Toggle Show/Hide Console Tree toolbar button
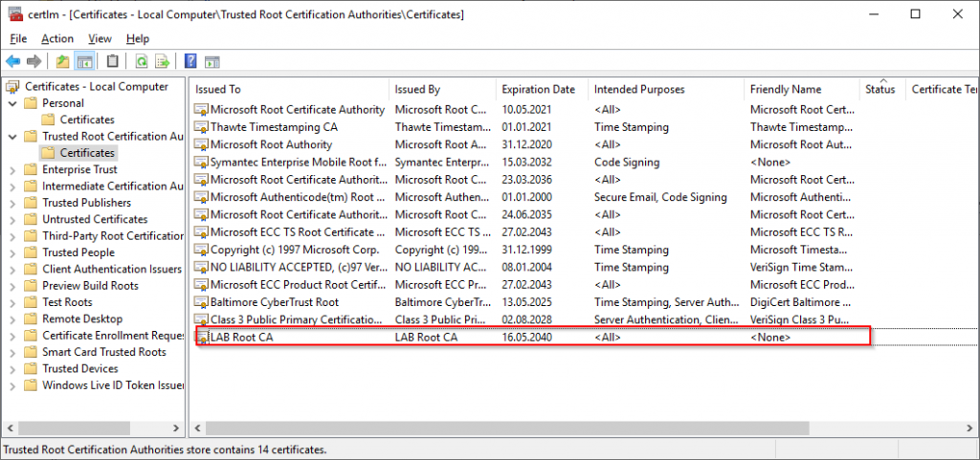The height and width of the screenshot is (460, 980). point(84,61)
